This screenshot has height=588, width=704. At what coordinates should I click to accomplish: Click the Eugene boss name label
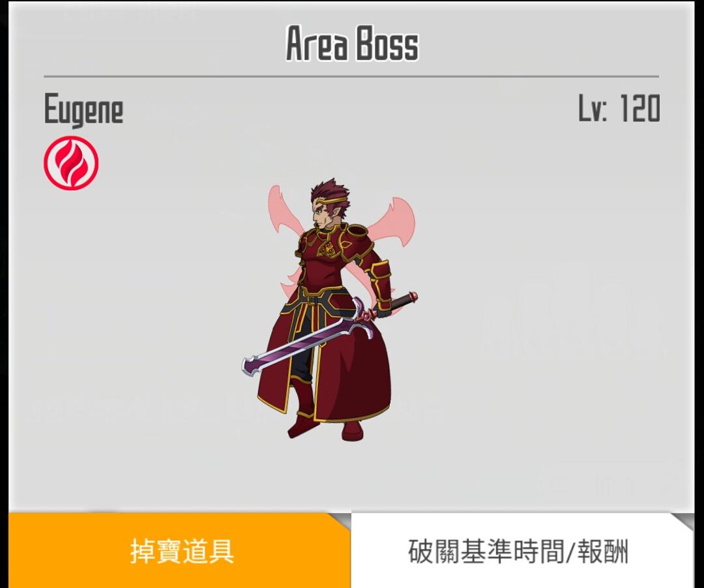point(83,109)
